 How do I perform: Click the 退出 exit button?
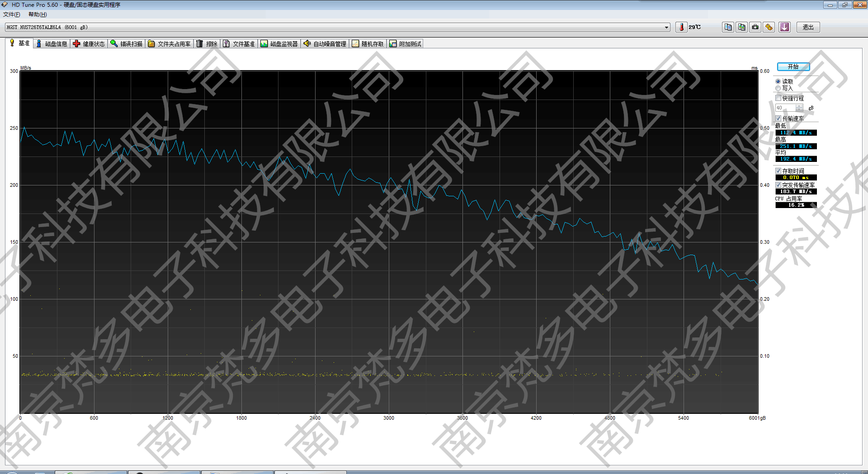pos(808,27)
